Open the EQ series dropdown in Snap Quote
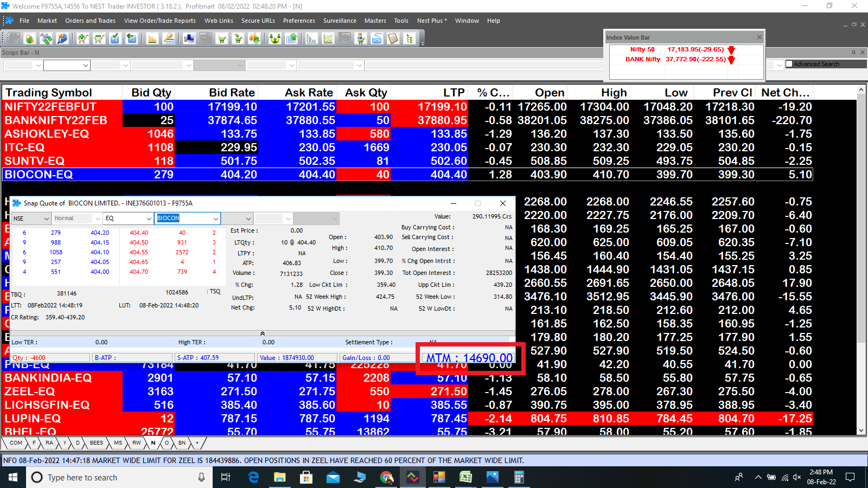This screenshot has width=868, height=488. [x=129, y=218]
